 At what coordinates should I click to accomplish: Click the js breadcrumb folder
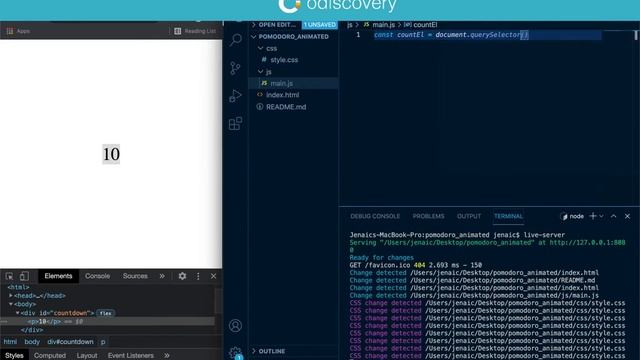tap(350, 25)
